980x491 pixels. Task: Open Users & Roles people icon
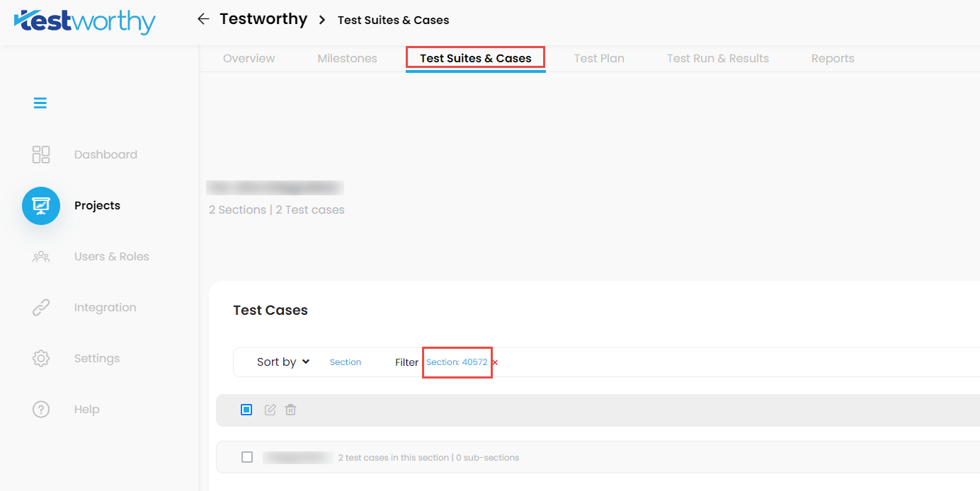click(x=41, y=257)
